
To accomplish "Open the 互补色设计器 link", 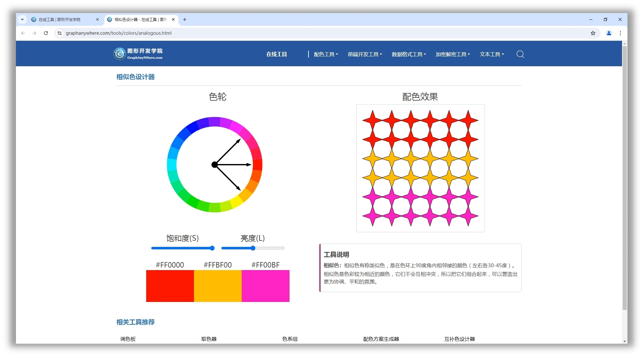I will (460, 339).
